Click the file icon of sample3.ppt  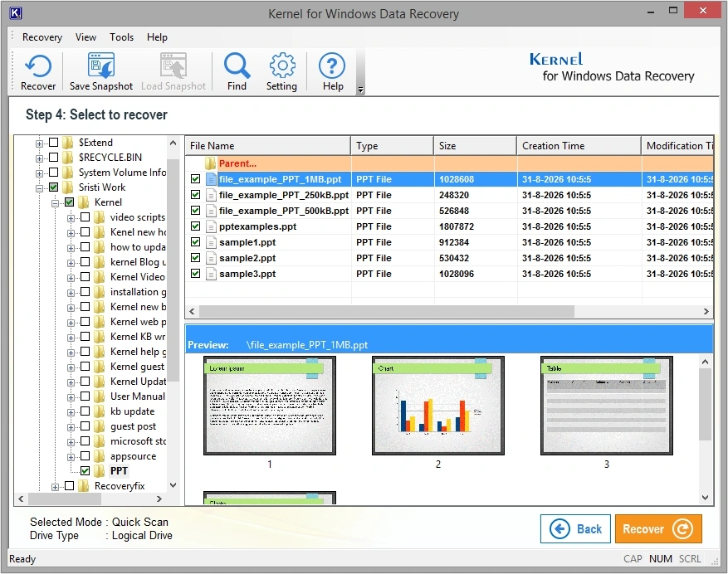tap(211, 274)
